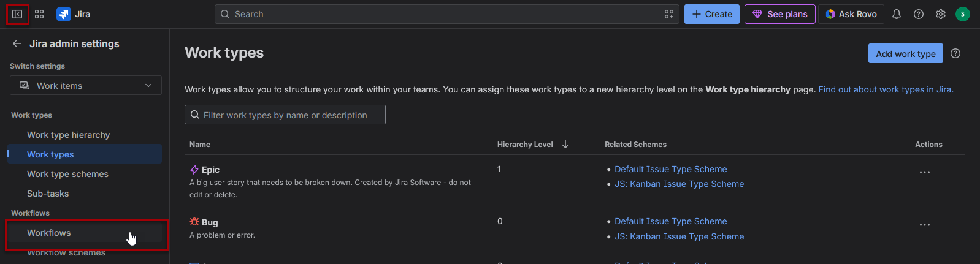The width and height of the screenshot is (980, 264).
Task: Click the Create button
Action: pos(712,14)
